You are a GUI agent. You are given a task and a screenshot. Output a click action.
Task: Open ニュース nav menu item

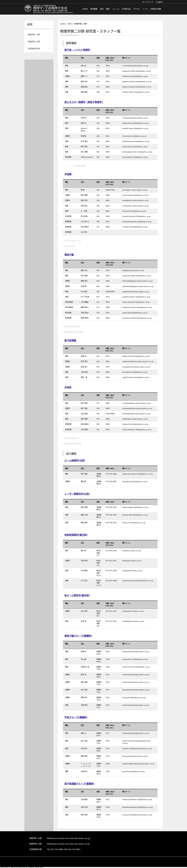(115, 9)
